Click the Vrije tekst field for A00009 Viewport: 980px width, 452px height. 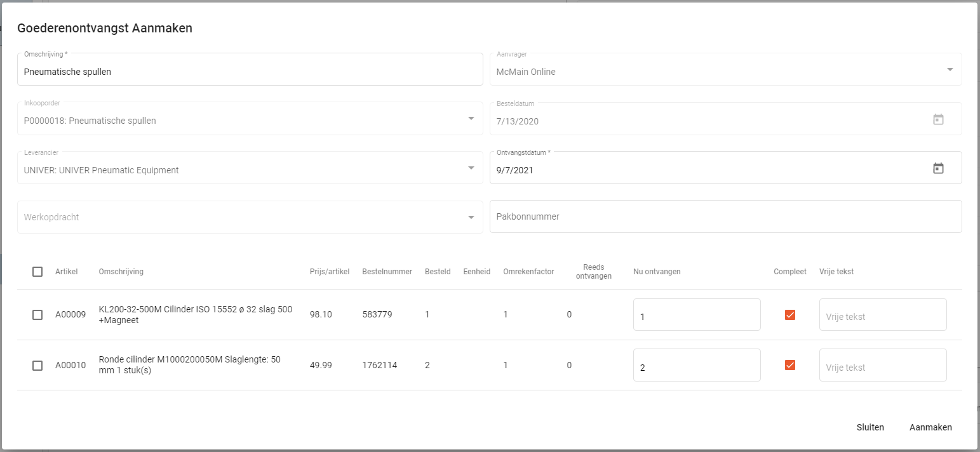pyautogui.click(x=882, y=316)
